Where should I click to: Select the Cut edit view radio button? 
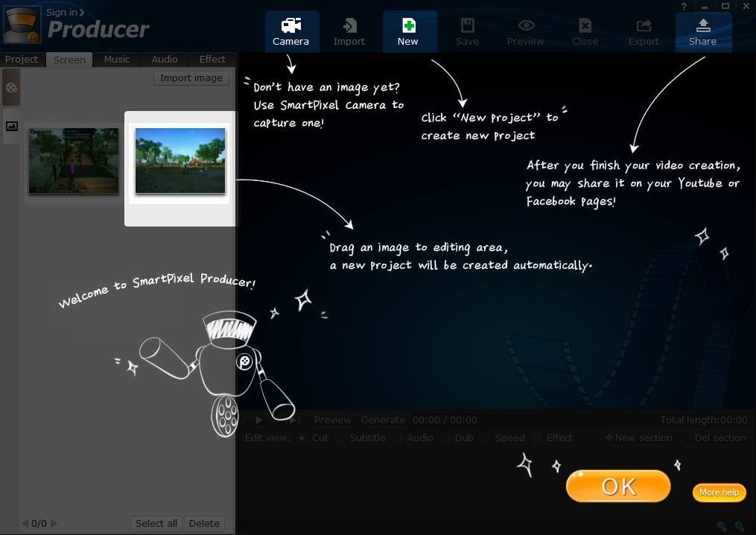302,438
